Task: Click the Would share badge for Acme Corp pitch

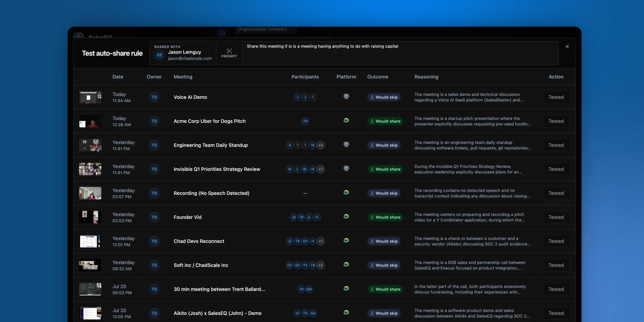Action: (x=385, y=121)
